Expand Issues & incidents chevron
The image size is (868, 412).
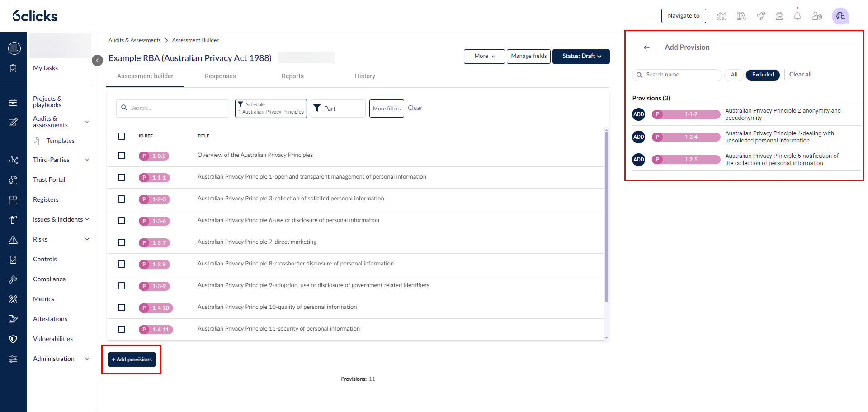(87, 219)
